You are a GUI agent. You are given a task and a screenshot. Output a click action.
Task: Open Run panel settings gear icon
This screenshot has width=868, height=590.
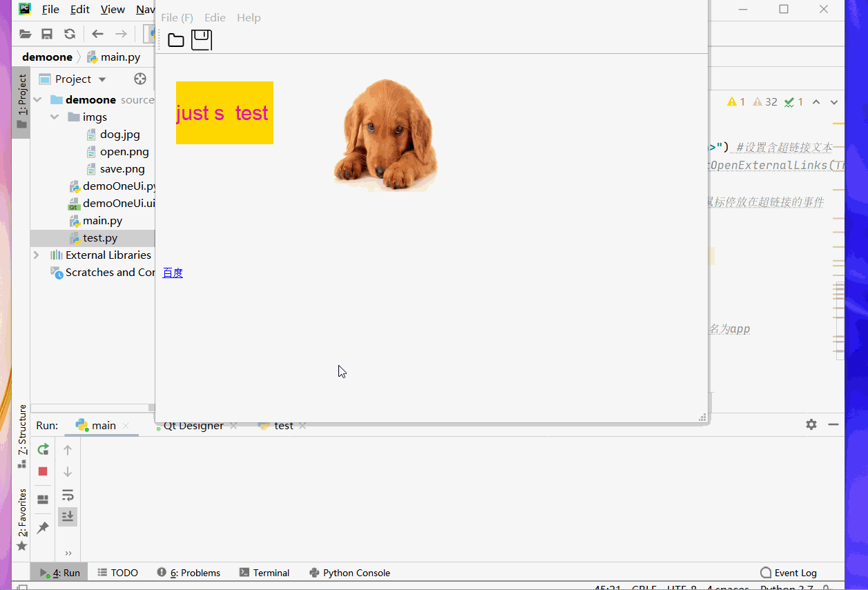[811, 424]
